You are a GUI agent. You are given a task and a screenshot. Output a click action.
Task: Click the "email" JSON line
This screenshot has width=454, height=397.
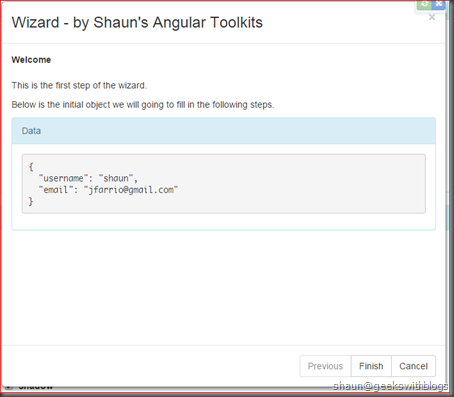click(108, 190)
